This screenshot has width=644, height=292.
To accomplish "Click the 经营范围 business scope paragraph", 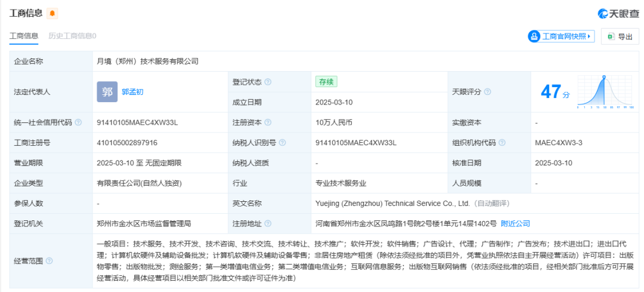I will [366, 261].
